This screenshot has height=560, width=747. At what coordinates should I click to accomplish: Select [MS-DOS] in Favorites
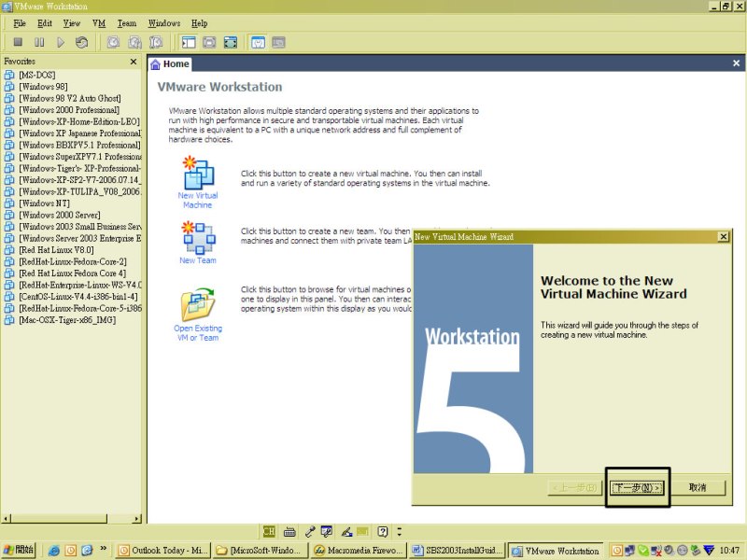37,75
